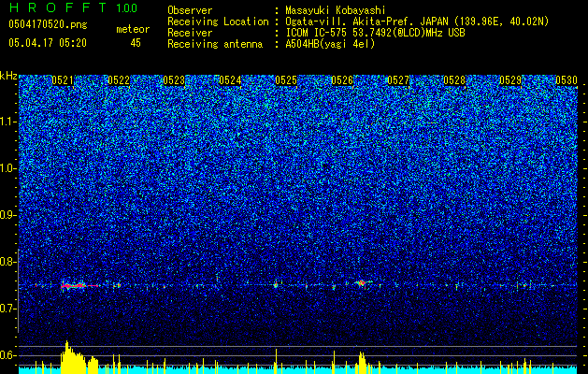
Task: Click time marker 0522
Action: coord(119,80)
